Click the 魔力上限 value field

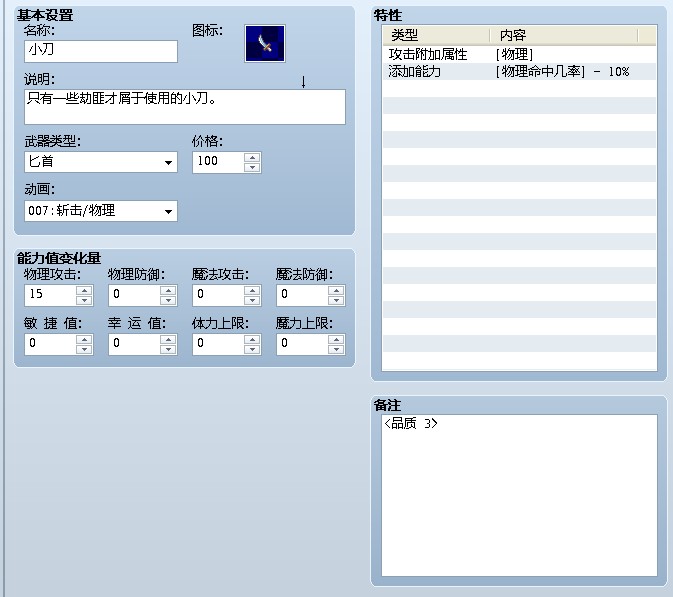[x=302, y=344]
